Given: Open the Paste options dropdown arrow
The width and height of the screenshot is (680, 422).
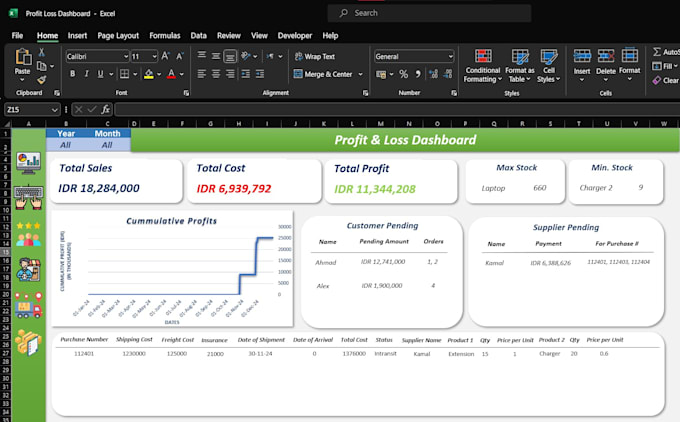Looking at the screenshot, I should tap(23, 80).
